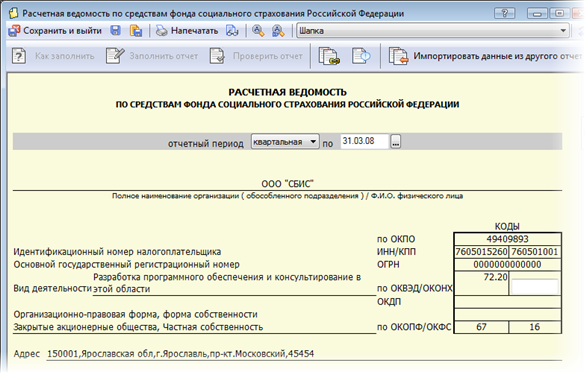This screenshot has height=374, width=586.
Task: Click the import documents arrow icon
Action: point(398,56)
